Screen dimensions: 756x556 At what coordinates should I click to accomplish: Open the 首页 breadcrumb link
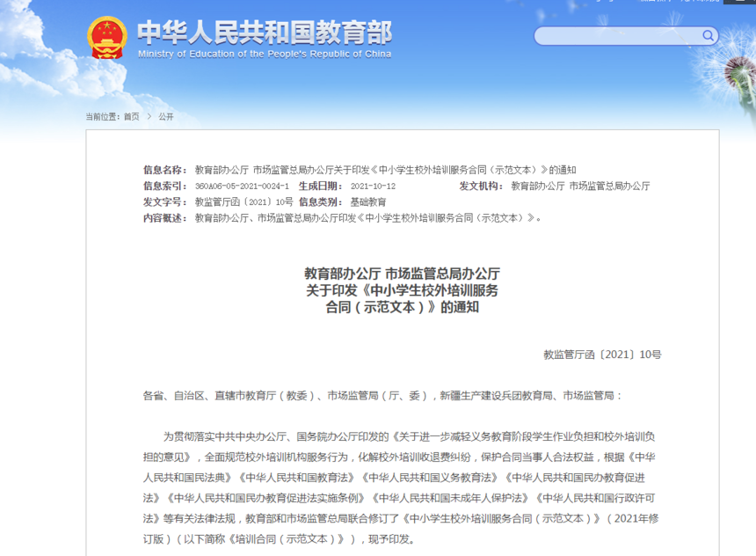tap(132, 116)
